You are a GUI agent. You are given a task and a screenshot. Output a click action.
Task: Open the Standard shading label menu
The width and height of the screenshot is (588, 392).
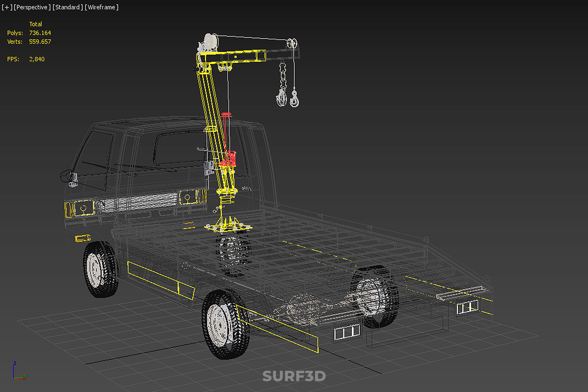[67, 7]
